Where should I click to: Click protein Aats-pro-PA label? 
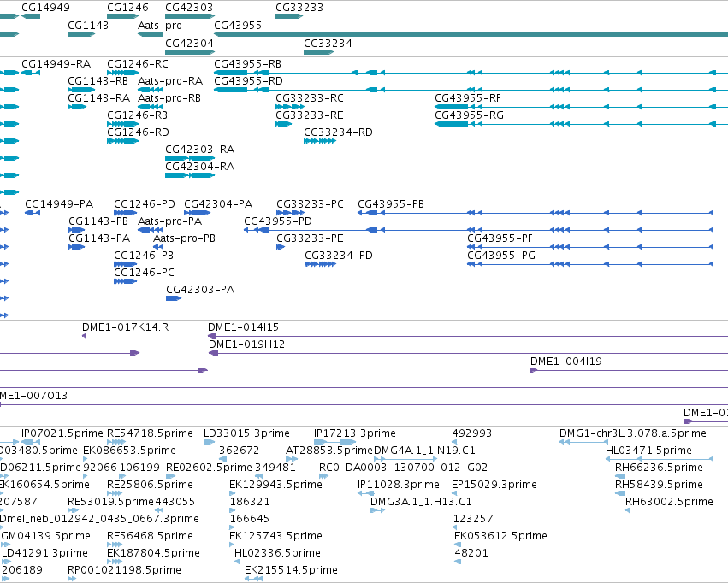point(169,221)
